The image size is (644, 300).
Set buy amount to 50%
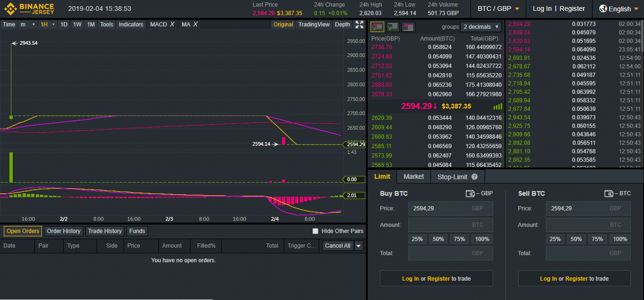tap(438, 239)
